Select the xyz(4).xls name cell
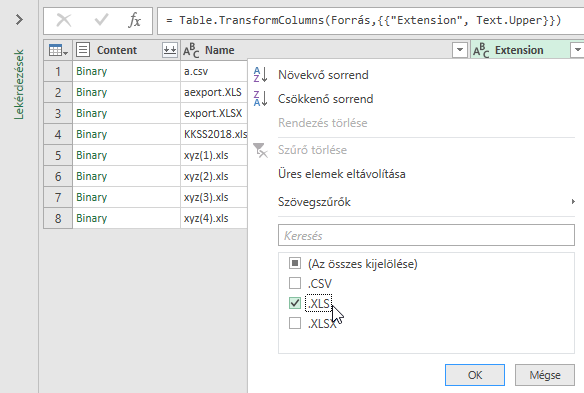The width and height of the screenshot is (584, 393). click(x=214, y=218)
